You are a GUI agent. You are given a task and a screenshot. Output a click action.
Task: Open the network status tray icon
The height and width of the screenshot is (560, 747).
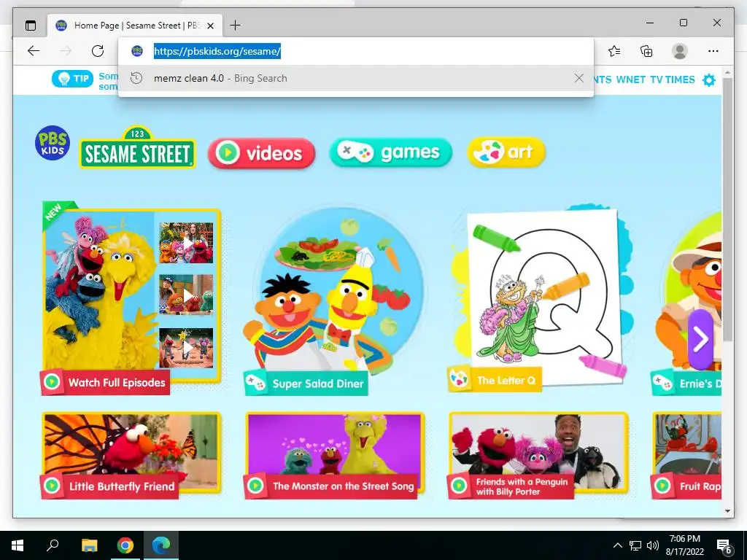(x=635, y=545)
